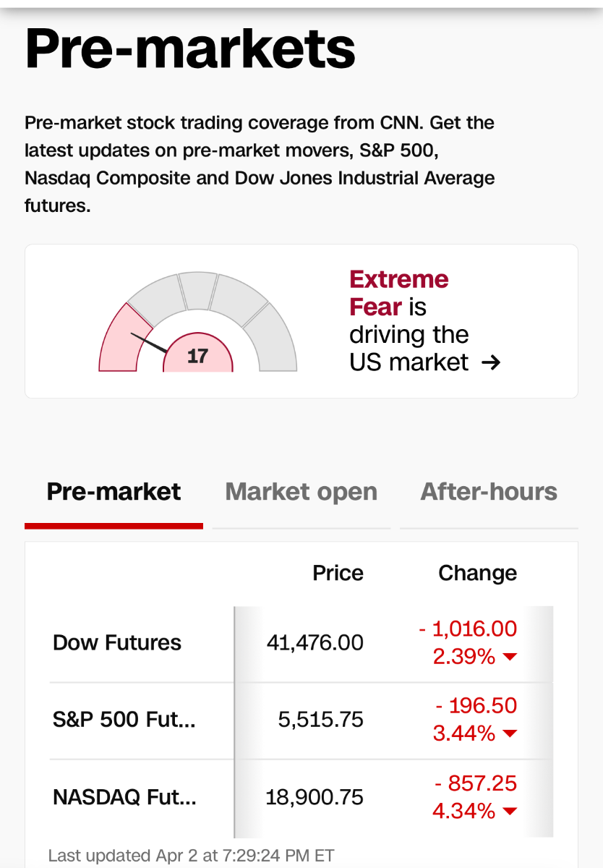Switch to the Pre-market tab
Viewport: 603px width, 868px height.
click(x=114, y=492)
